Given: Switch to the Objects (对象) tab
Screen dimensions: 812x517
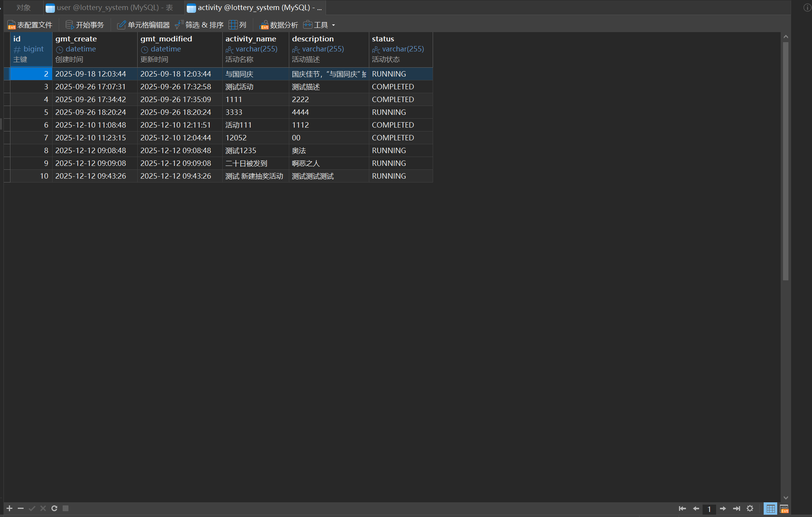Looking at the screenshot, I should click(24, 8).
